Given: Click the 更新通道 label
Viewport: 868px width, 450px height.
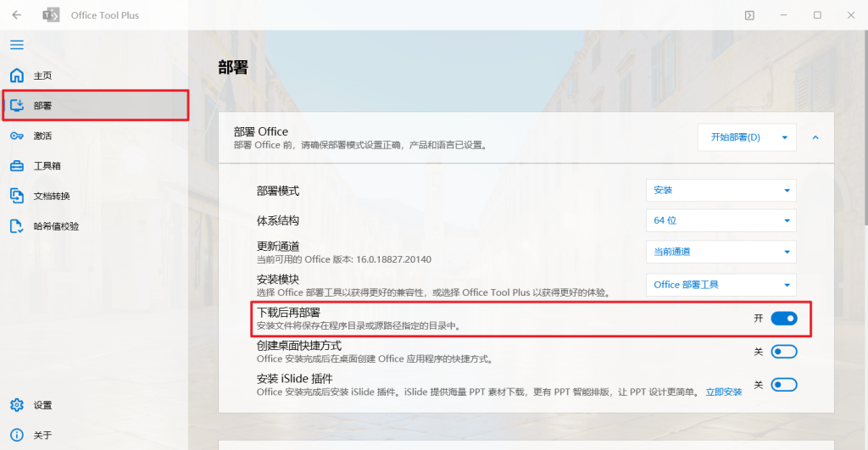Looking at the screenshot, I should click(x=278, y=247).
